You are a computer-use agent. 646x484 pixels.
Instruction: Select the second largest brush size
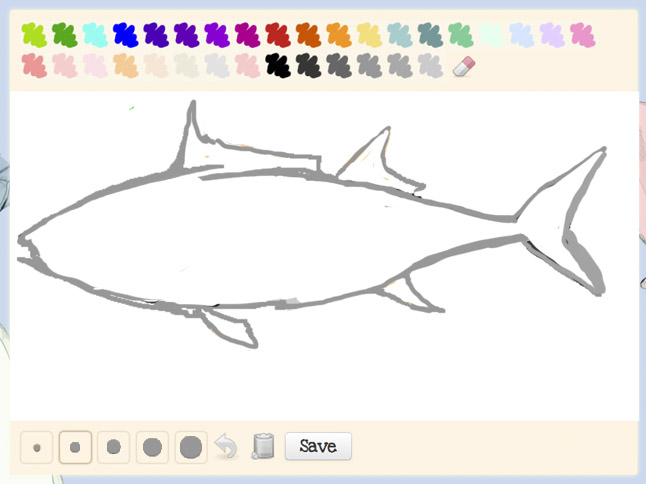coord(152,447)
